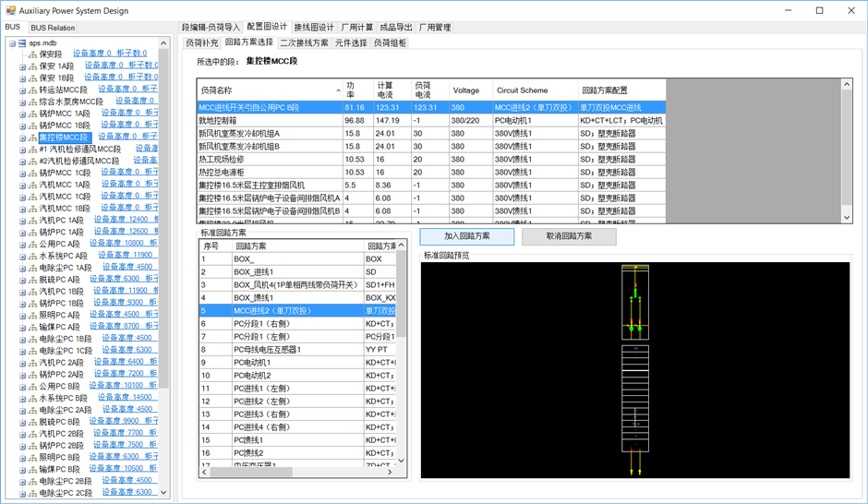Expand the 电除尘PC 2A段 tree node

click(22, 410)
